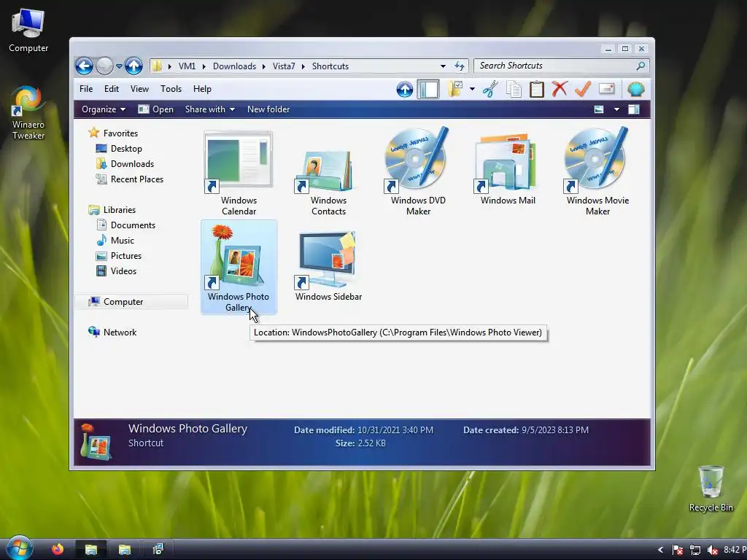Image resolution: width=747 pixels, height=560 pixels.
Task: Click Downloads in the address breadcrumb
Action: pos(234,66)
